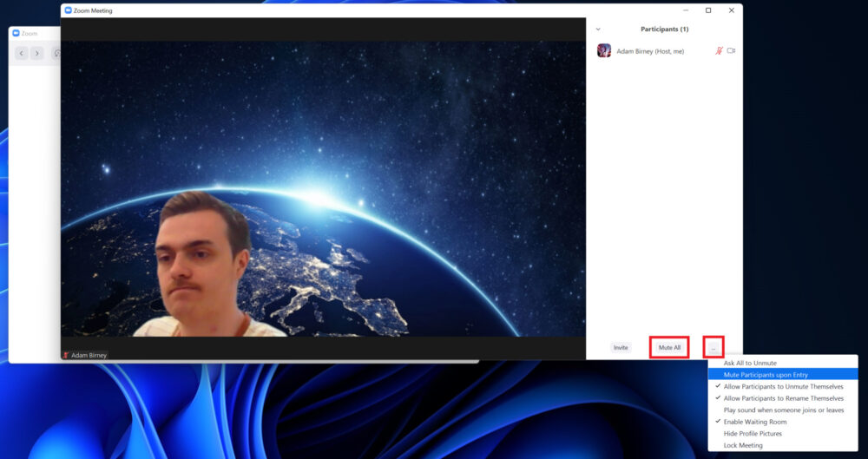
Task: Click the video camera icon beside Adam Birney
Action: point(731,51)
